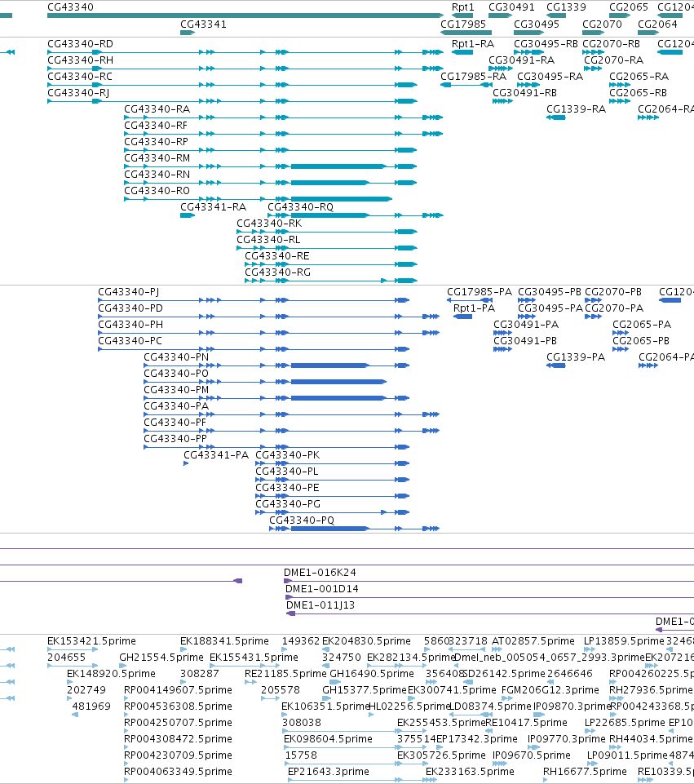The width and height of the screenshot is (694, 784).
Task: Select transcript label CG43340-RO
Action: click(157, 191)
